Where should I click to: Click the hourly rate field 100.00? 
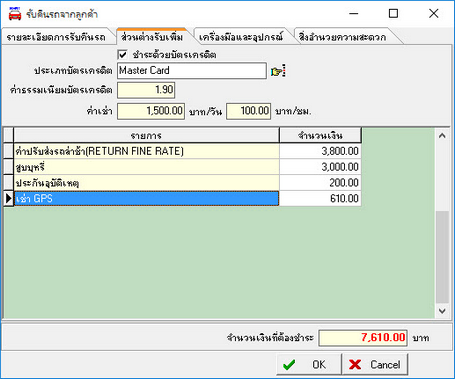249,111
